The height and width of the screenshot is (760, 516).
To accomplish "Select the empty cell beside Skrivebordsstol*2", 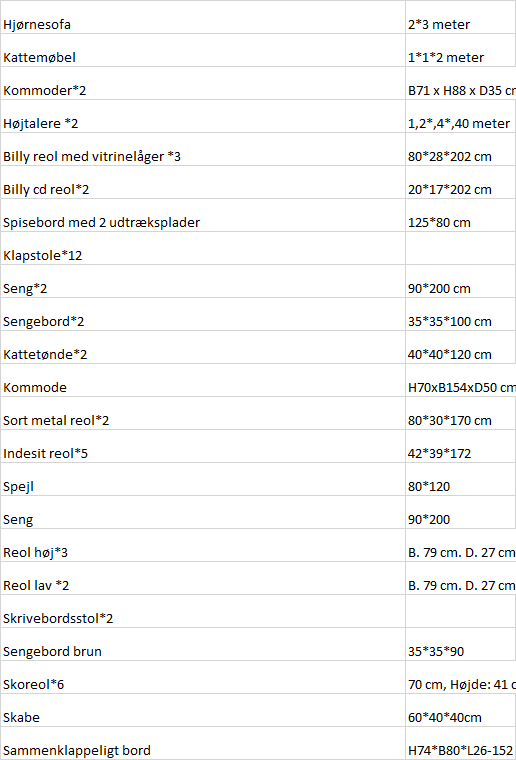I will pyautogui.click(x=461, y=611).
